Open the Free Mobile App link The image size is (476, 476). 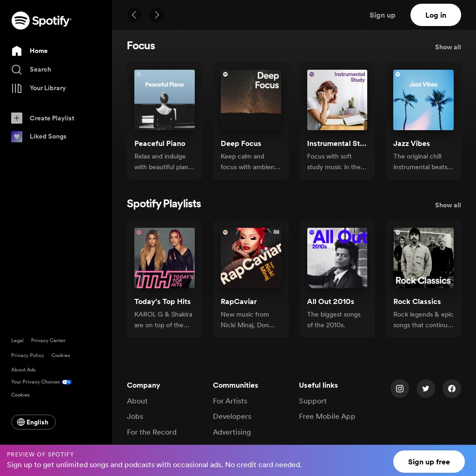pos(327,416)
